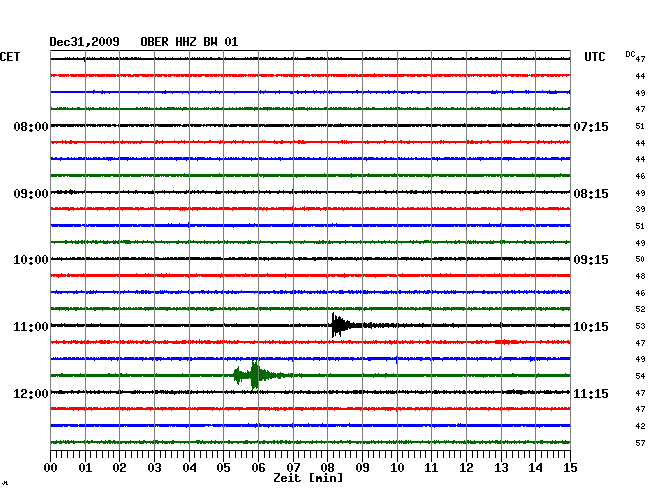This screenshot has height=494, width=650.
Task: Click the 10 minute axis label
Action: click(397, 468)
